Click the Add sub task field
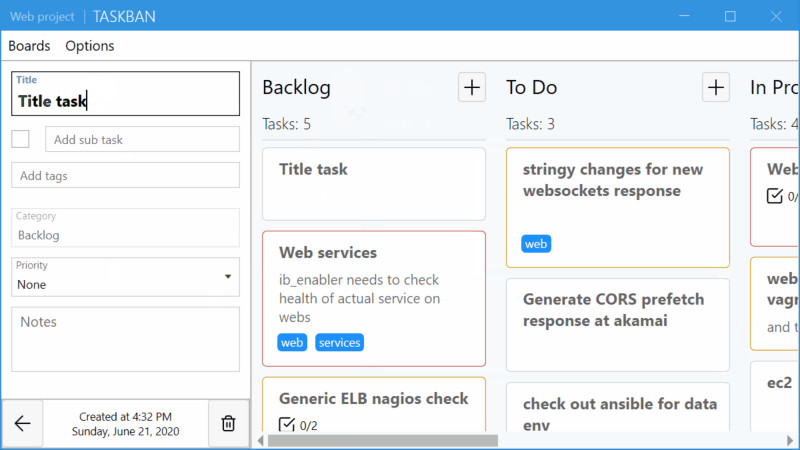Viewport: 800px width, 450px height. [x=142, y=139]
